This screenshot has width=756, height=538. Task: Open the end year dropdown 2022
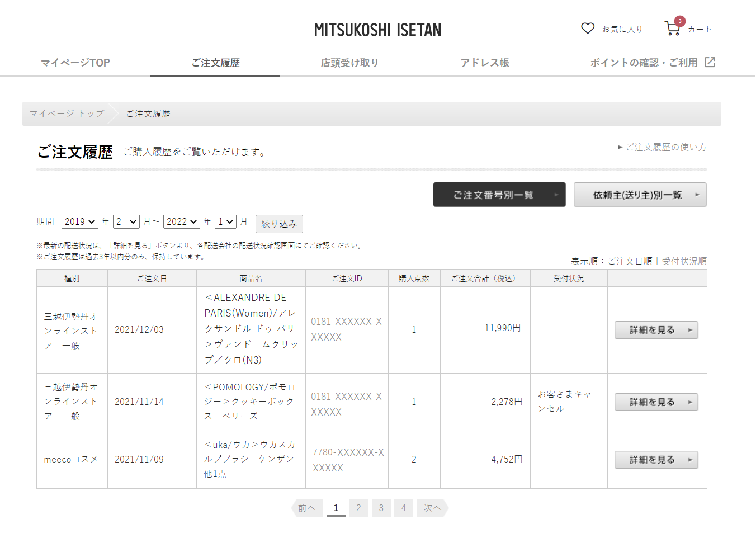(182, 221)
